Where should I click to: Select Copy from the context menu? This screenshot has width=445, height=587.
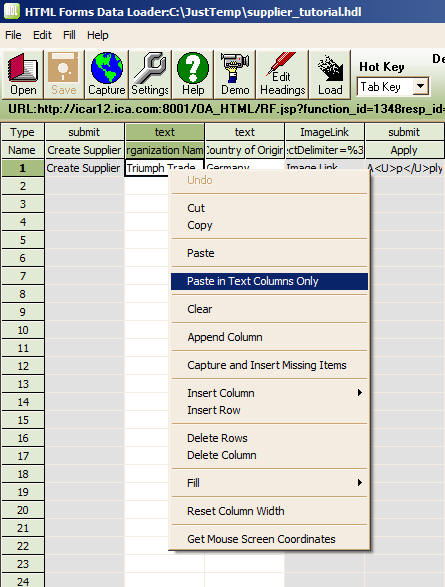pyautogui.click(x=269, y=225)
